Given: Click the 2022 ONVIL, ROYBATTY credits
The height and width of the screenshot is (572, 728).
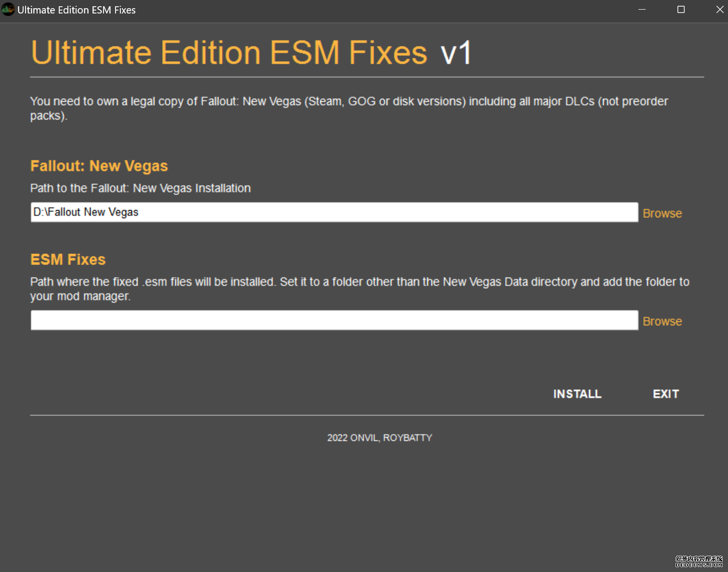Looking at the screenshot, I should tap(379, 438).
